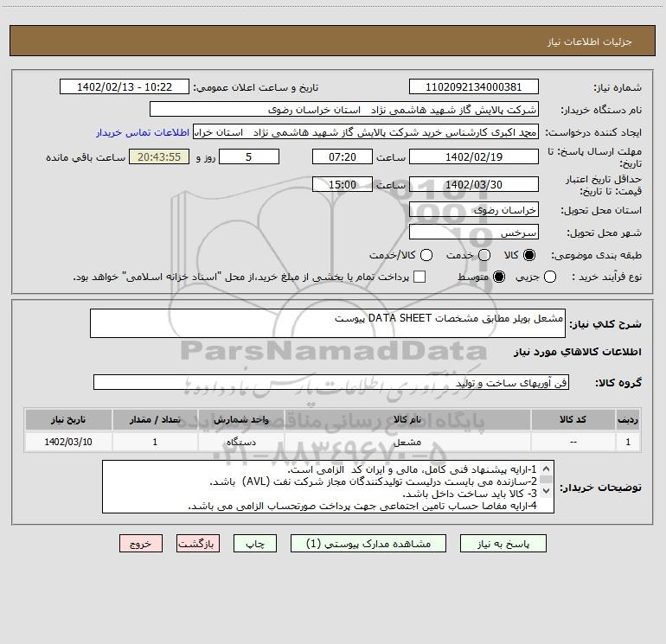This screenshot has width=666, height=644.
Task: Click the استان محل تحویل field خراسان رضوی
Action: (x=474, y=209)
